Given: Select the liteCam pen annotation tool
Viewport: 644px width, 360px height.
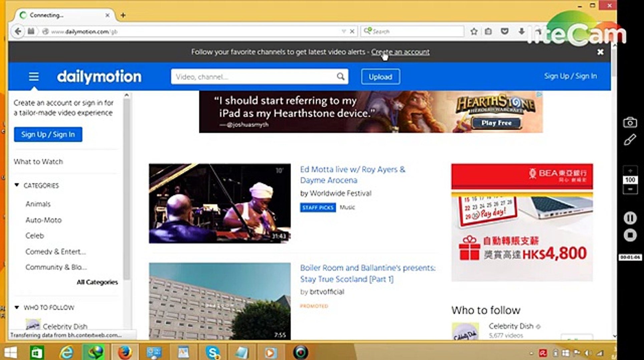Looking at the screenshot, I should [630, 139].
